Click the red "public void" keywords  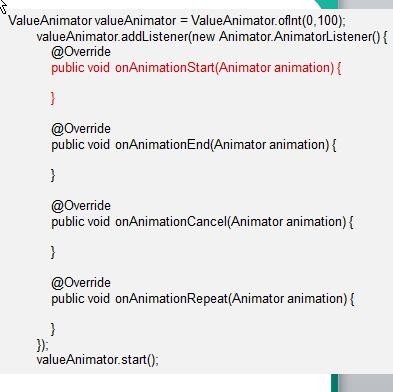(80, 68)
